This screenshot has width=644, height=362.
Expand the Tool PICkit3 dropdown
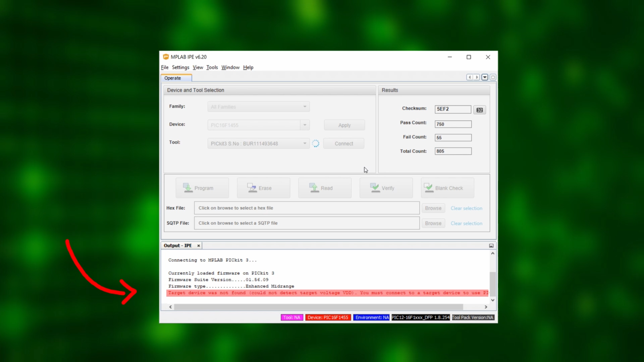tap(305, 144)
